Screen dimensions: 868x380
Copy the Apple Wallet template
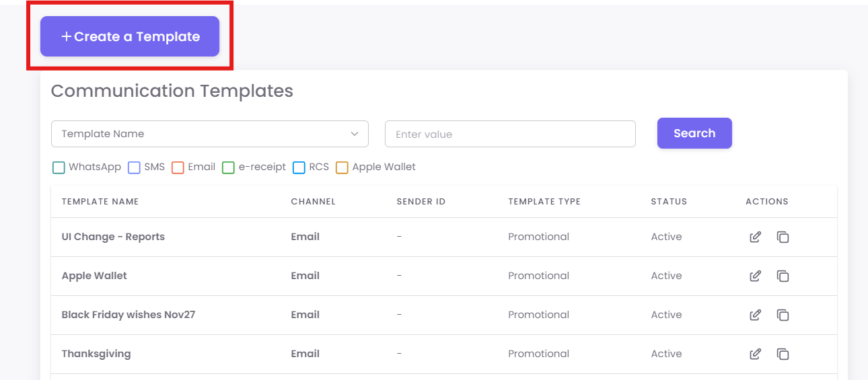point(783,276)
